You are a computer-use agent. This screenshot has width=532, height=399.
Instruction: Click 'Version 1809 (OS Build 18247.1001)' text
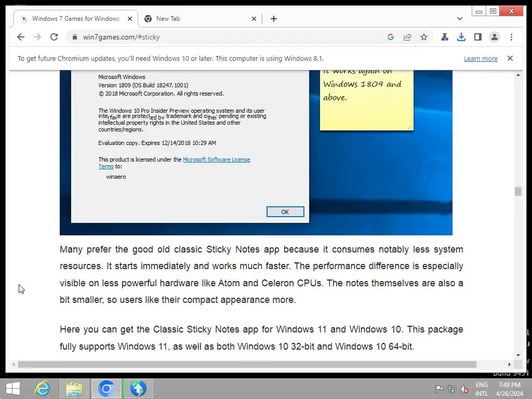click(143, 85)
